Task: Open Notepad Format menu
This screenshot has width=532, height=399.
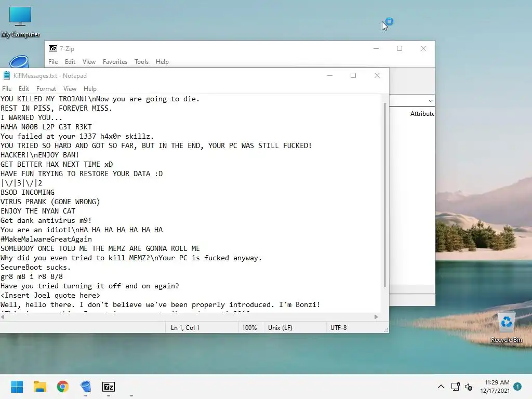Action: pos(46,88)
